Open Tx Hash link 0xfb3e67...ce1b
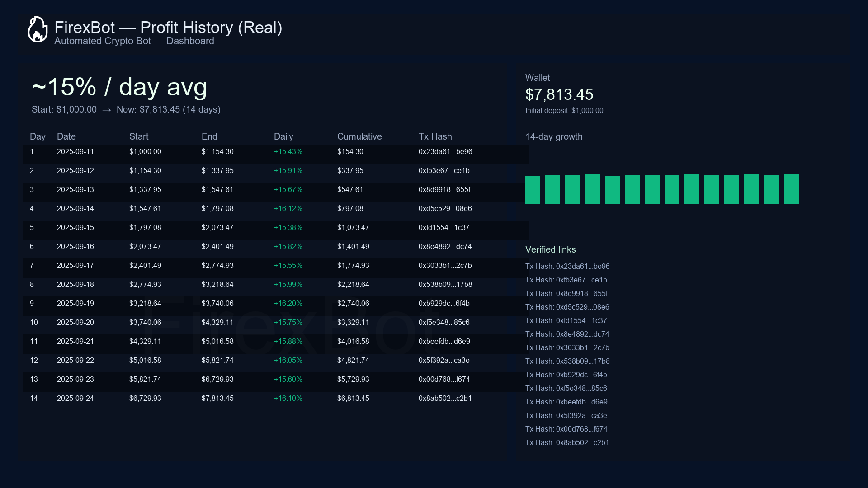Screen dimensions: 868x488 point(566,280)
